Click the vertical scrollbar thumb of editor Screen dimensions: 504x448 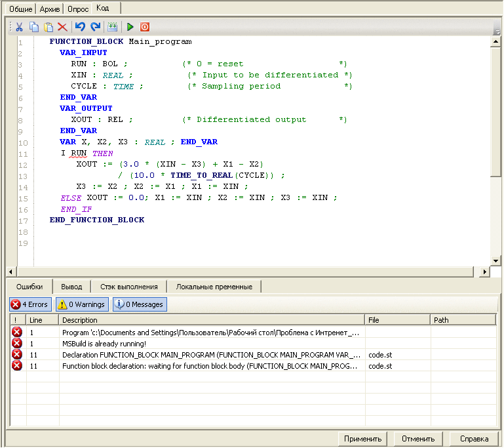coord(495,112)
